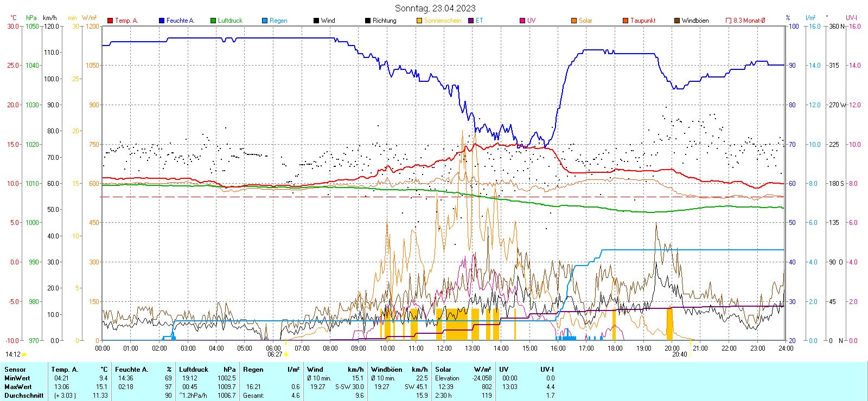Click the chart title Sonntag, 23.04.2023
The height and width of the screenshot is (401, 868).
[x=435, y=8]
